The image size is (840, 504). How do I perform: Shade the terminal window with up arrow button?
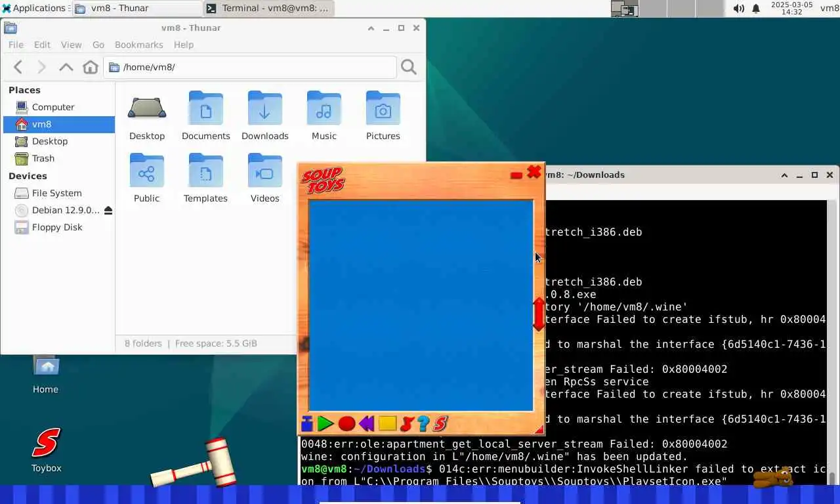(784, 175)
